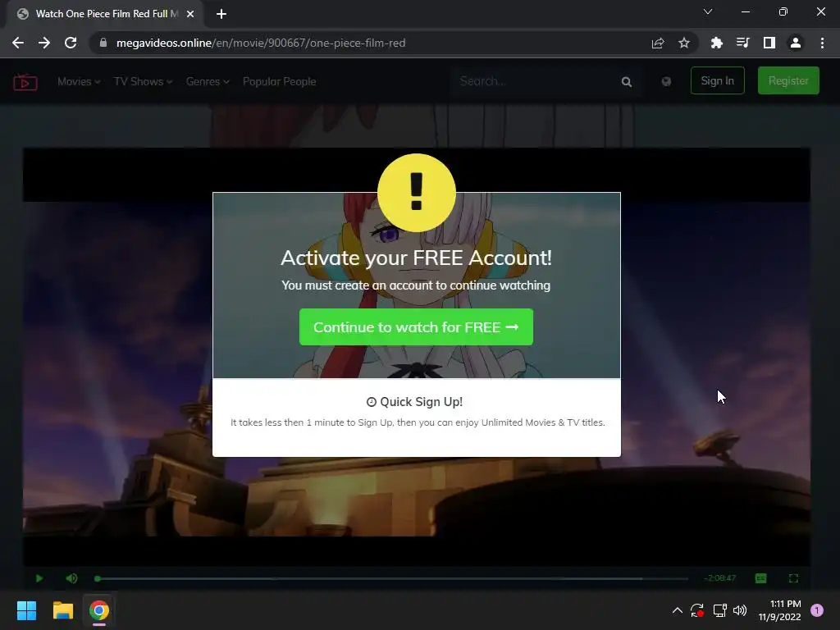The width and height of the screenshot is (840, 630).
Task: Click the Chrome taskbar icon
Action: (99, 610)
